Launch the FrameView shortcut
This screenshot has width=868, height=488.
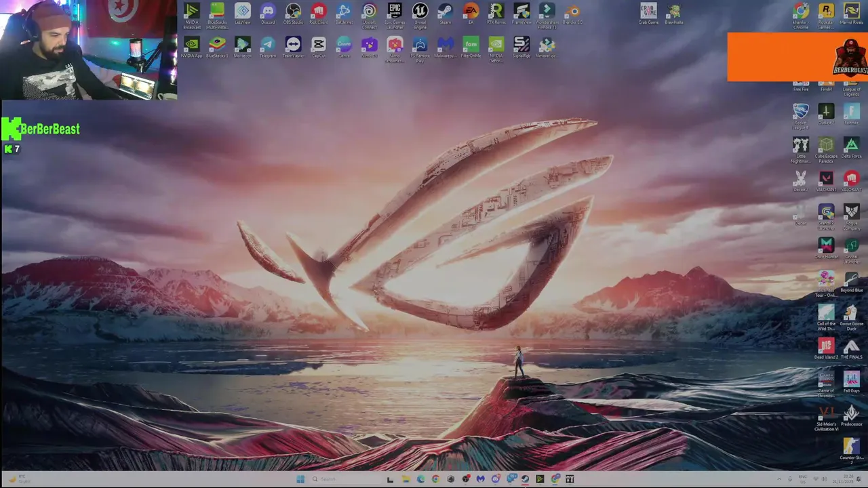521,14
